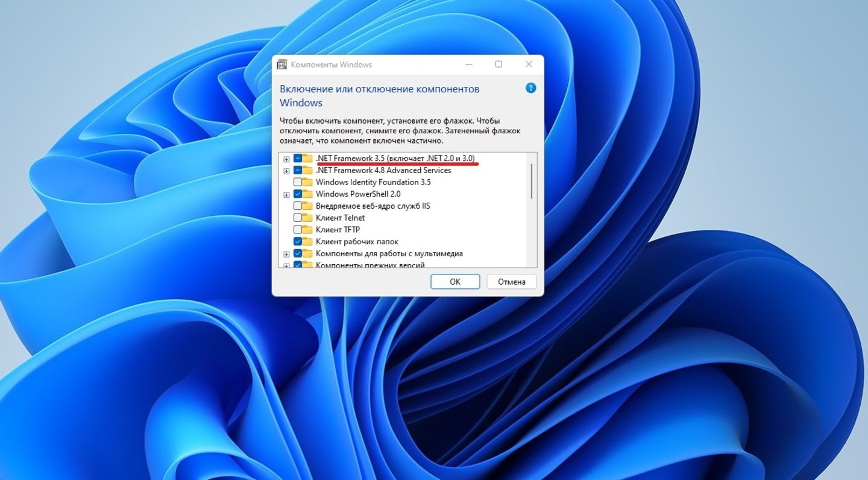
Task: Click the Отмена button
Action: [512, 282]
